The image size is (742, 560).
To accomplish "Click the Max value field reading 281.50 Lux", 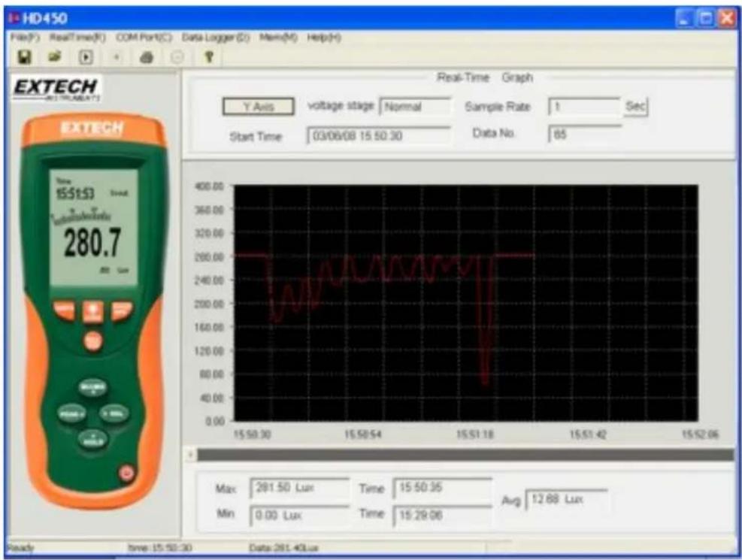I will click(299, 488).
